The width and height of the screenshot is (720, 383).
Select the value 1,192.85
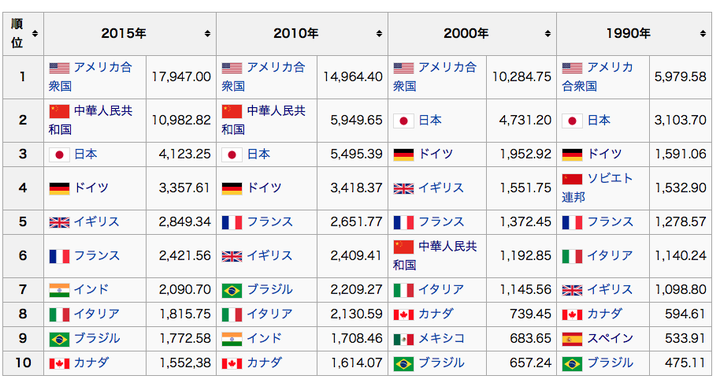[526, 256]
